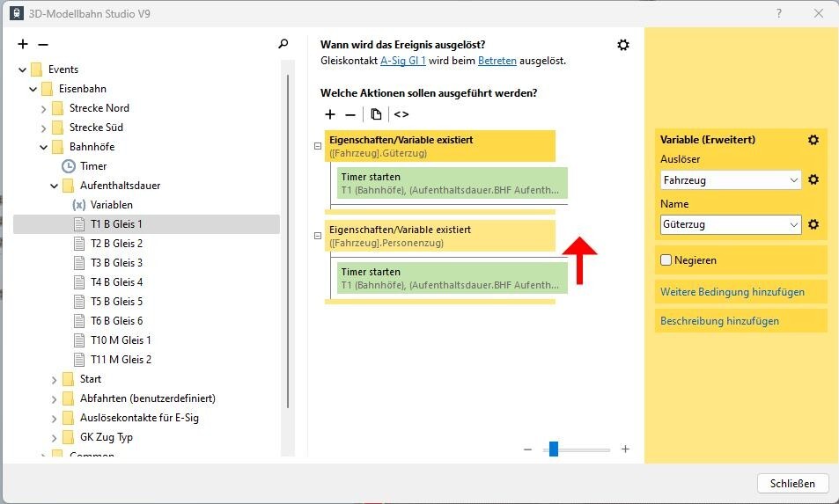Image resolution: width=839 pixels, height=504 pixels.
Task: Select the Variablen (x) item
Action: tap(103, 205)
